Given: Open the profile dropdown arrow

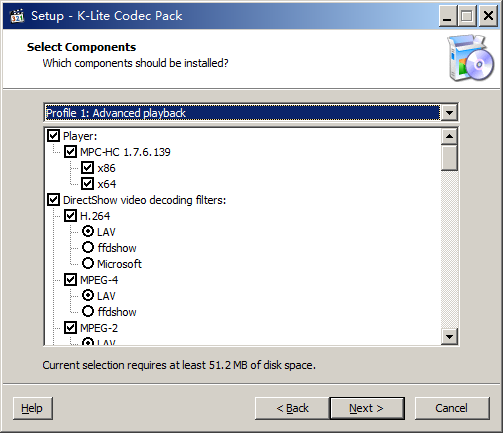Looking at the screenshot, I should pyautogui.click(x=449, y=113).
